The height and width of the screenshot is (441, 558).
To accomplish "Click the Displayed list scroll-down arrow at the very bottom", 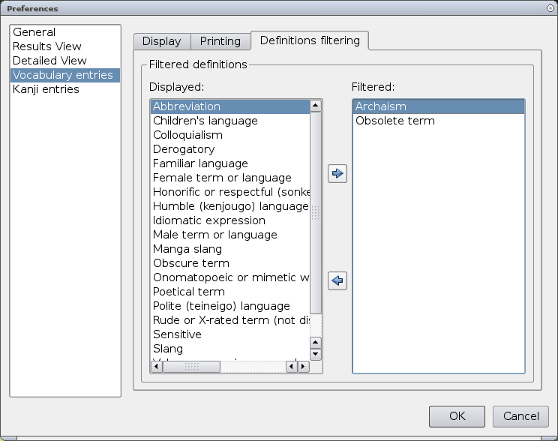I will (x=316, y=355).
